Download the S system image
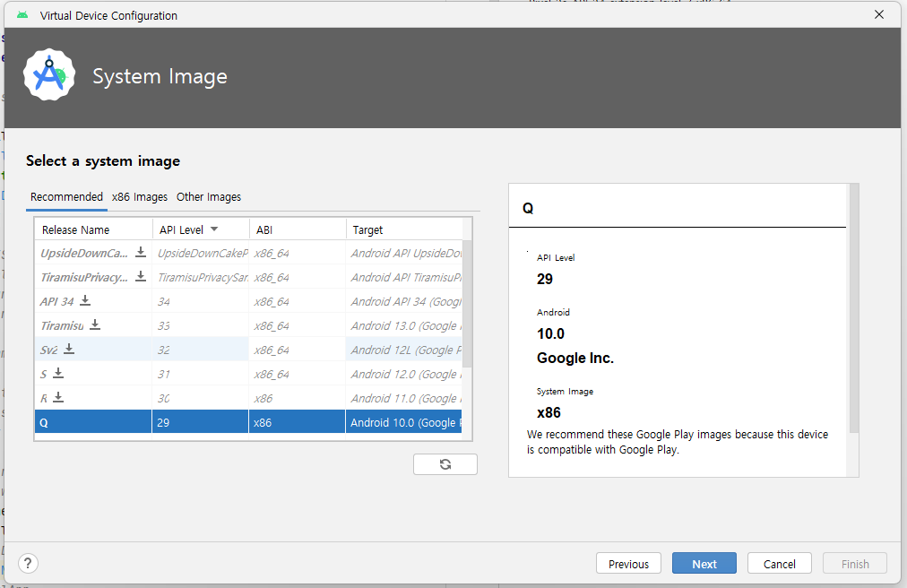 pyautogui.click(x=58, y=373)
